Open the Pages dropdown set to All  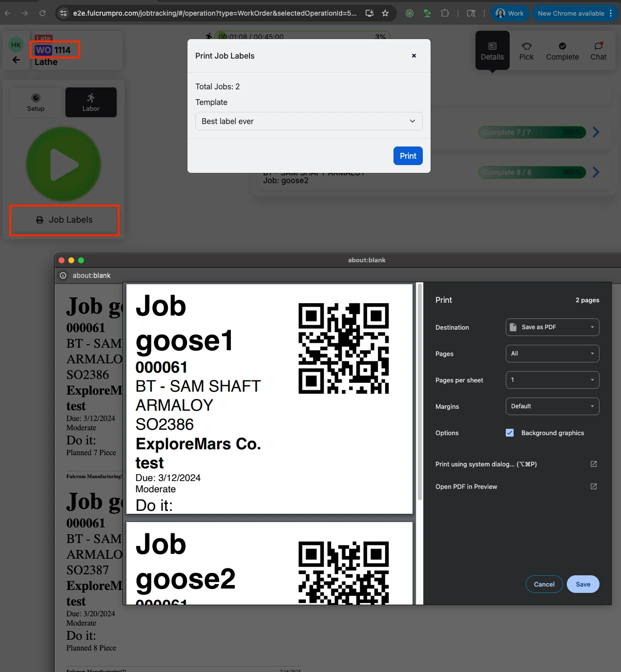click(x=552, y=354)
